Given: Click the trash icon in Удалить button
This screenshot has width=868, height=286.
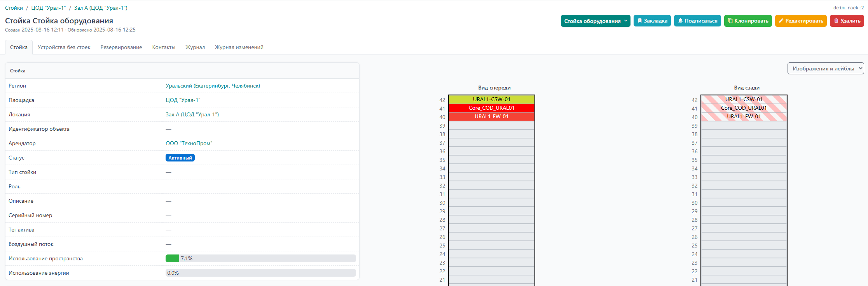Looking at the screenshot, I should [x=836, y=21].
